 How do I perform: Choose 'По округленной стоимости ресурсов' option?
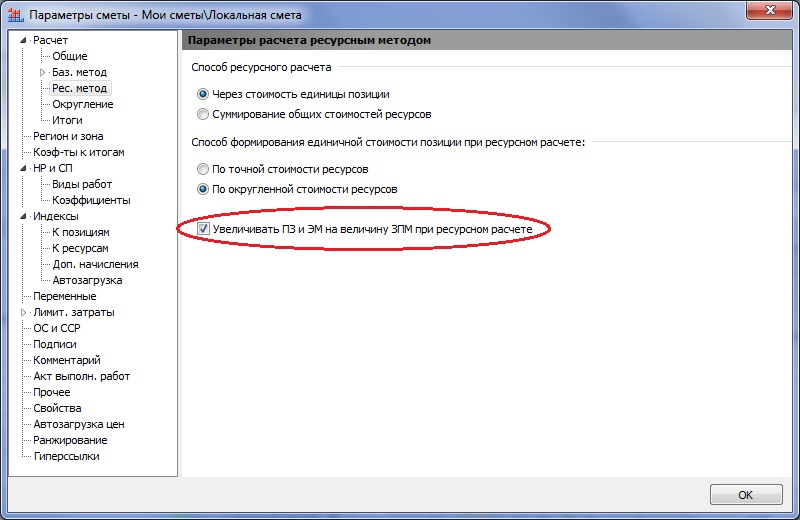coord(204,189)
